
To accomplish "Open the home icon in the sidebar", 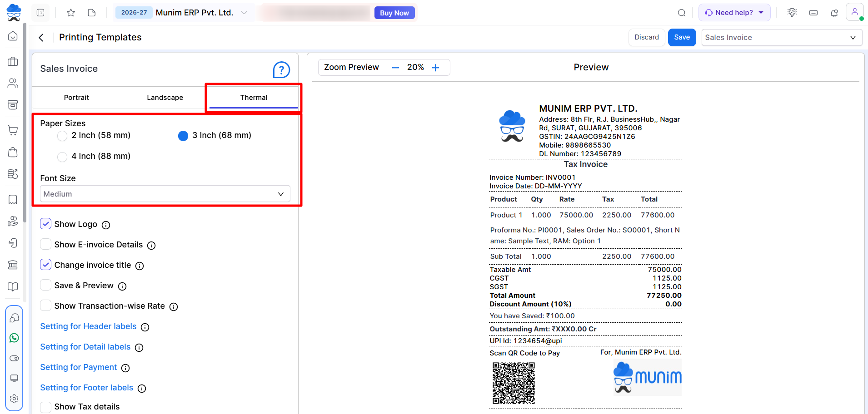I will point(13,36).
